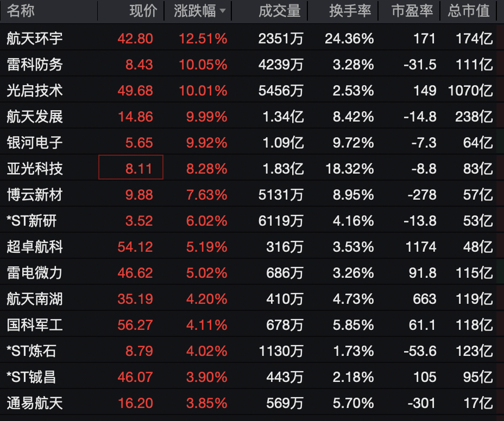Click the *ST铖昌 stock name
This screenshot has width=504, height=421.
31,377
